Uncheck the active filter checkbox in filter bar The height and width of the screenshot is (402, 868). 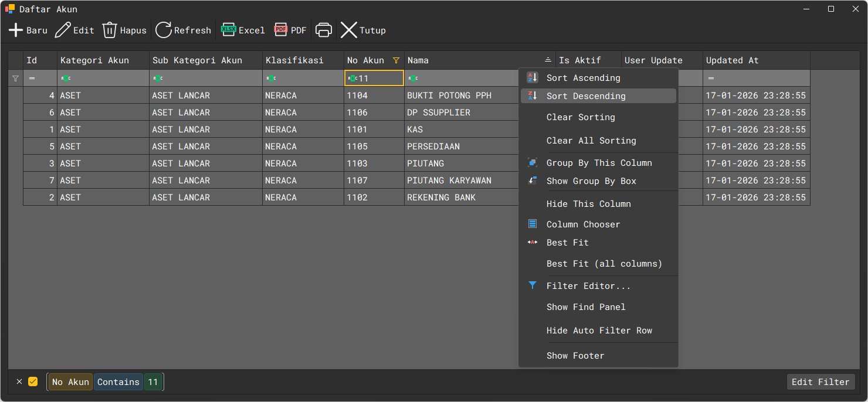click(x=33, y=381)
